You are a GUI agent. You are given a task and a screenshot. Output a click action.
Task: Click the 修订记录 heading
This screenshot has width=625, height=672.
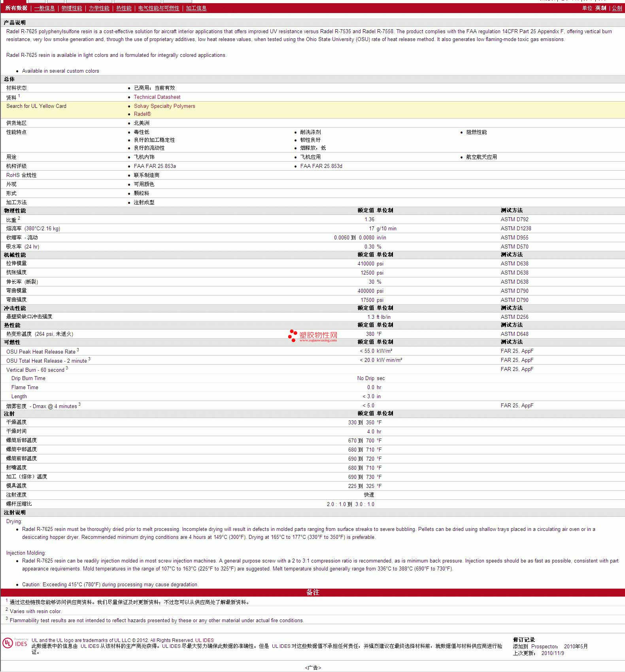pyautogui.click(x=524, y=640)
